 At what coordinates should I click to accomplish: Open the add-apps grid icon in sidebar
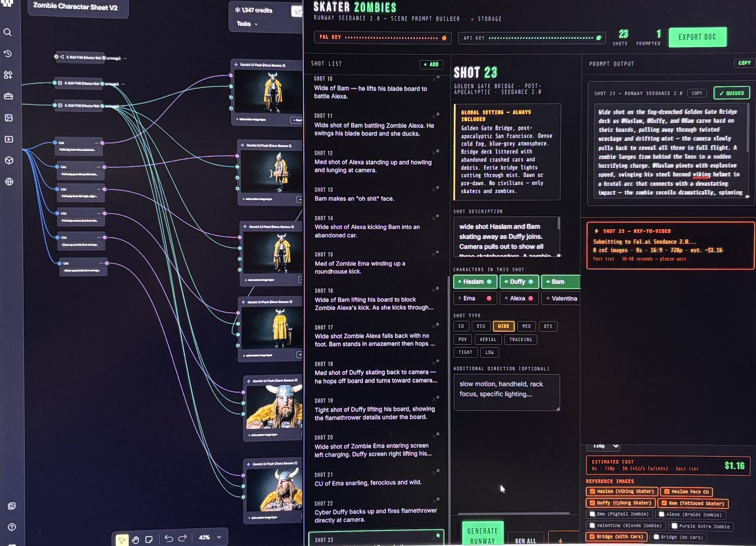tap(8, 75)
